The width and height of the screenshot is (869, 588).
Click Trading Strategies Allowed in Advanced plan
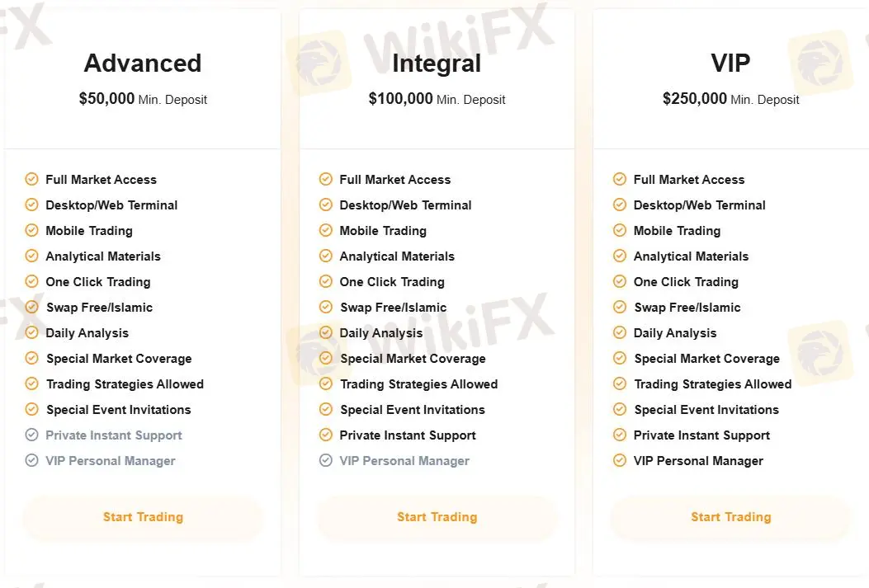point(125,384)
